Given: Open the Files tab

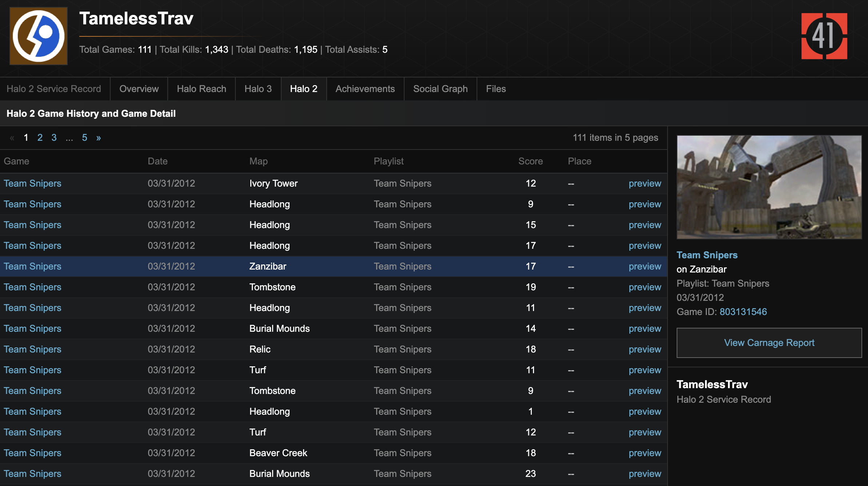Looking at the screenshot, I should click(495, 88).
